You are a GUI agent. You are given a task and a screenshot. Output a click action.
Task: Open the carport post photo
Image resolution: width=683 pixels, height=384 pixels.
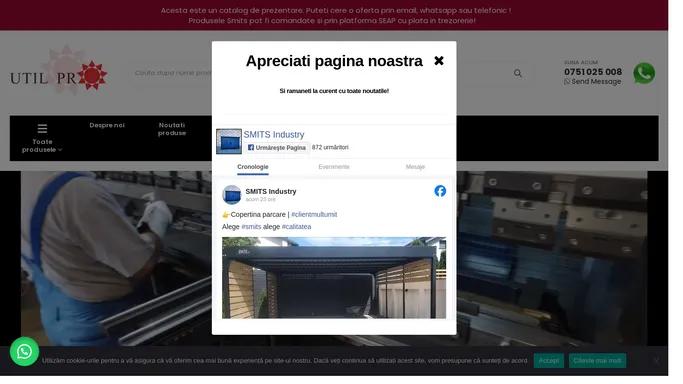[x=334, y=277]
